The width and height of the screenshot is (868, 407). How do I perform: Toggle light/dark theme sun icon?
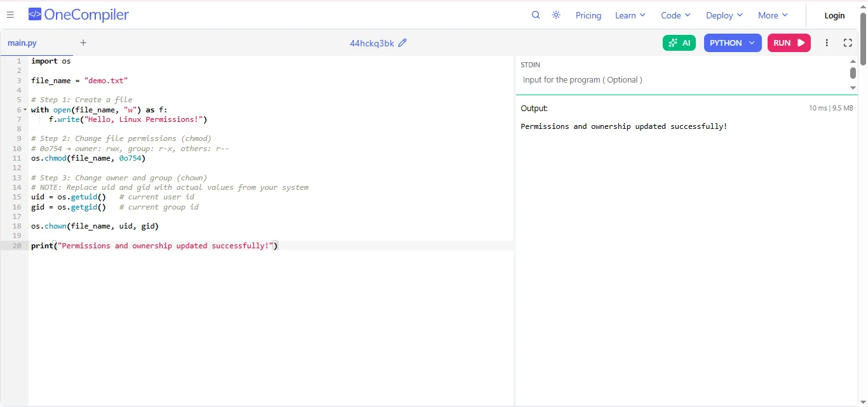[556, 15]
